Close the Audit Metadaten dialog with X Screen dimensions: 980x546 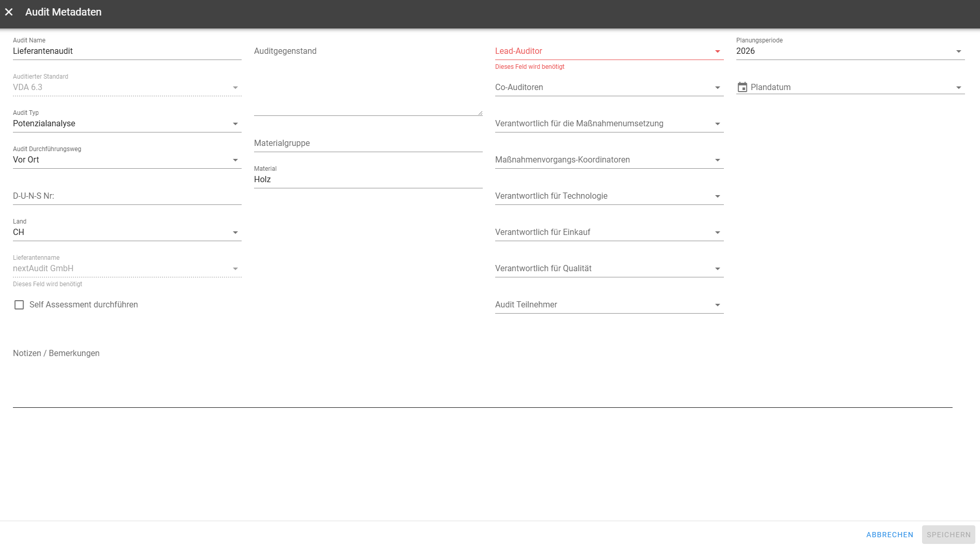[x=9, y=12]
